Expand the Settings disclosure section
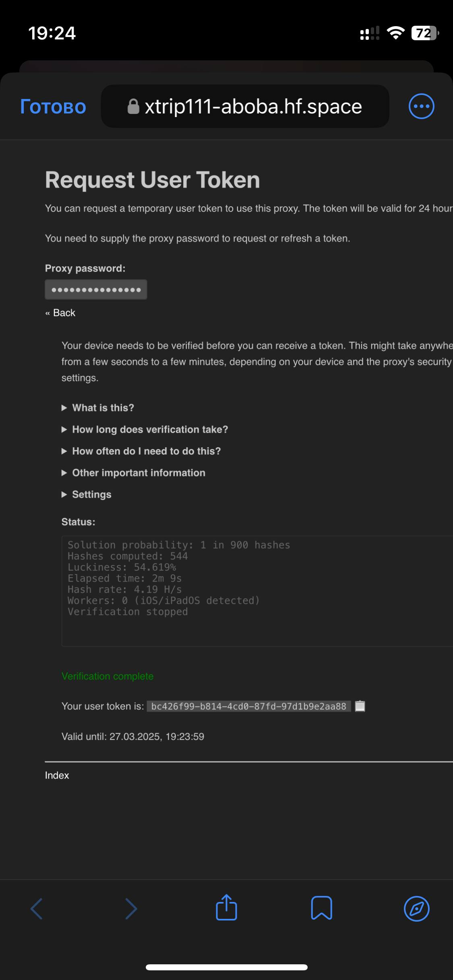 pyautogui.click(x=86, y=494)
